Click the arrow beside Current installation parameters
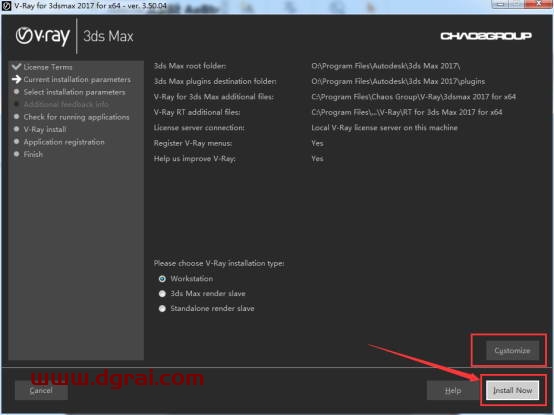This screenshot has height=415, width=554. [16, 79]
